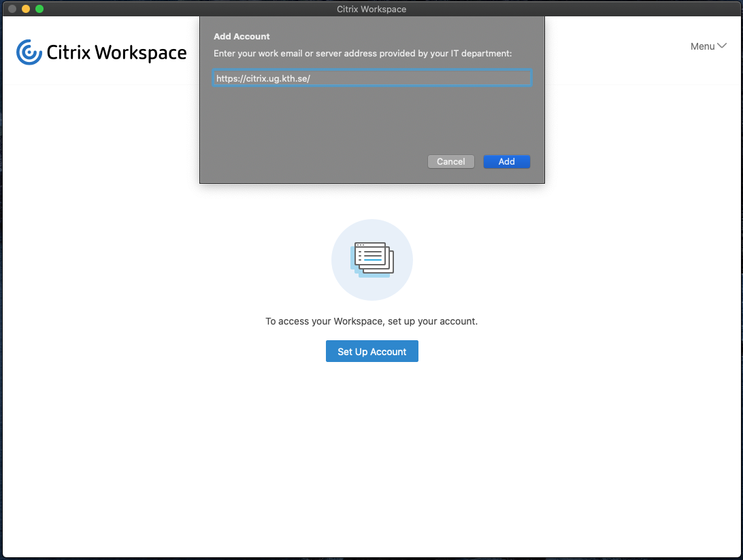Click the 'To access your Workspace' message
743x560 pixels.
tap(371, 321)
